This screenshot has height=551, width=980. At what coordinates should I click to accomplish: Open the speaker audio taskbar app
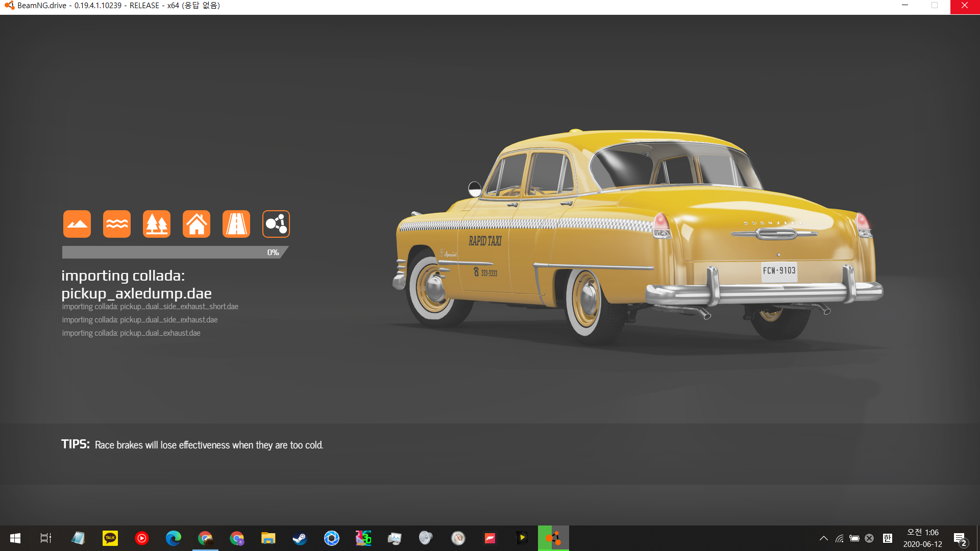426,538
